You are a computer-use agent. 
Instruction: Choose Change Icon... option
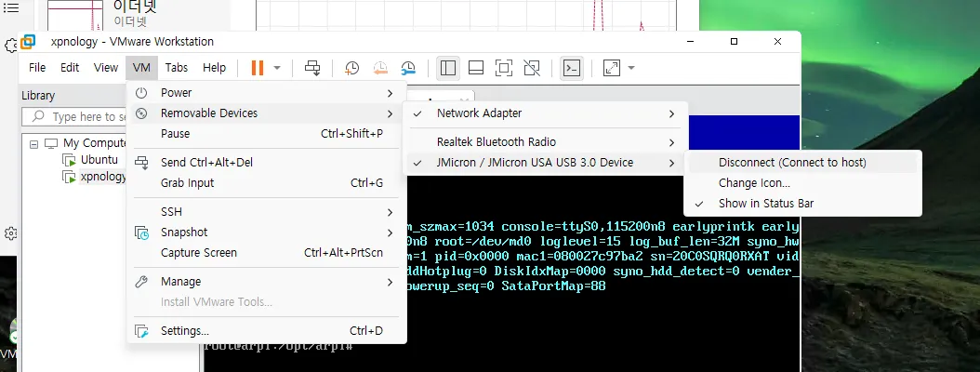tap(802, 183)
